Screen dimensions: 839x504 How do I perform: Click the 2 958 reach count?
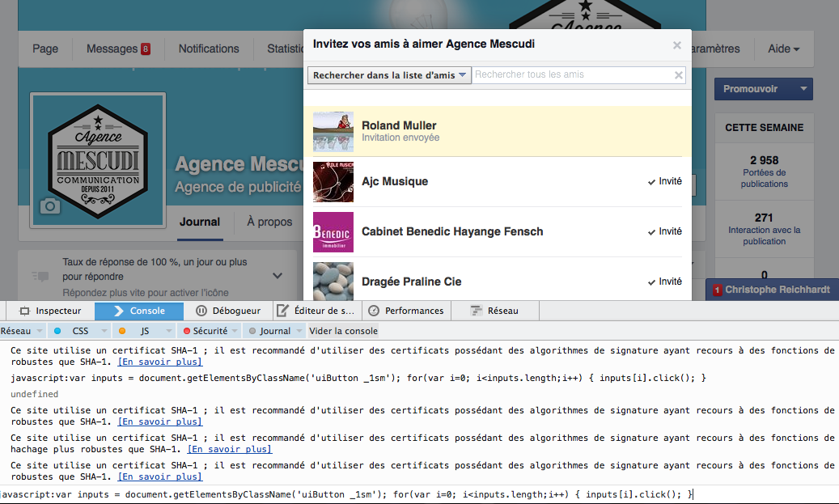tap(764, 160)
